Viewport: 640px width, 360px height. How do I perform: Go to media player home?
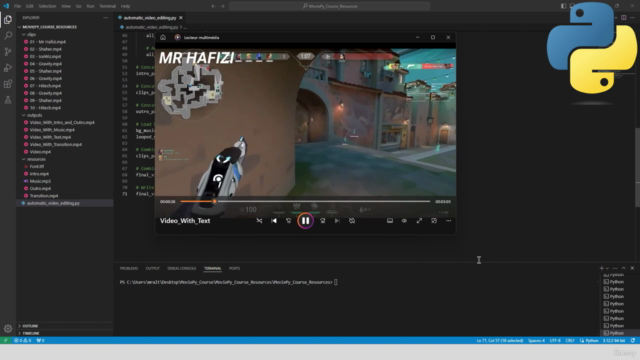click(x=163, y=37)
